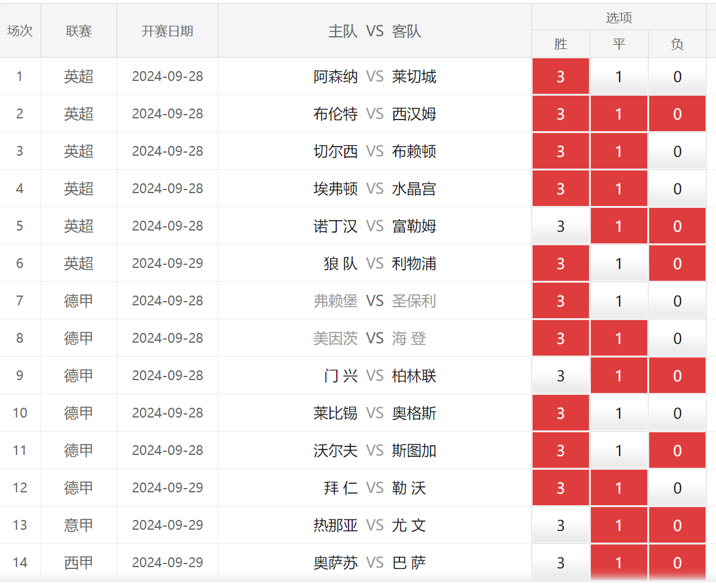The image size is (716, 588).
Task: Click the 联赛 column header
Action: click(x=79, y=31)
